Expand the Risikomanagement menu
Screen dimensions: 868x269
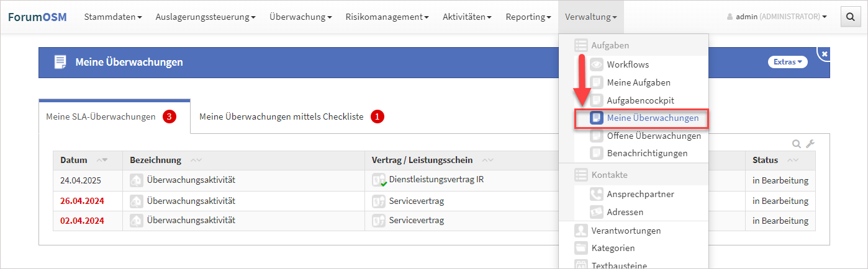(x=387, y=17)
